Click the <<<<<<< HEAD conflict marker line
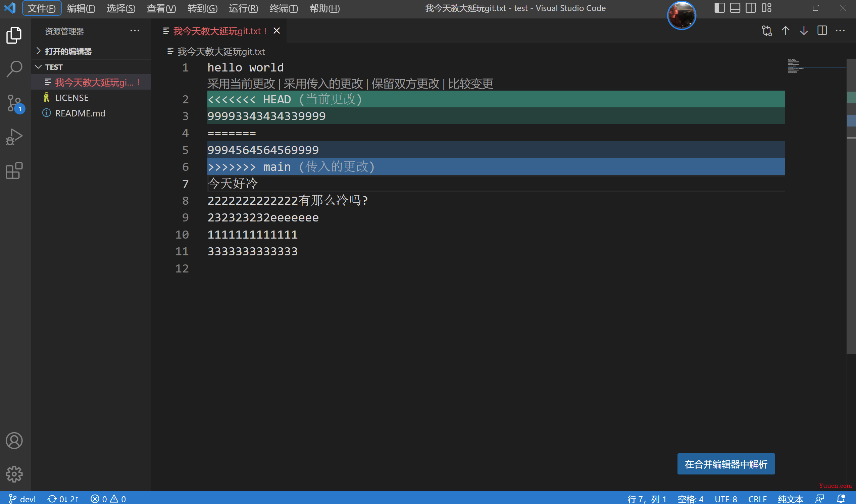This screenshot has height=504, width=856. point(496,99)
